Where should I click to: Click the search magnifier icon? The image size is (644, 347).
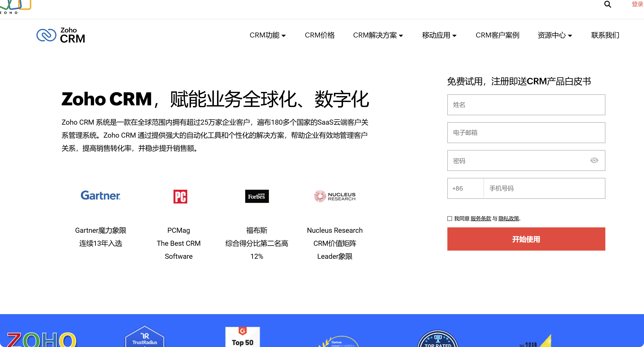pos(608,4)
